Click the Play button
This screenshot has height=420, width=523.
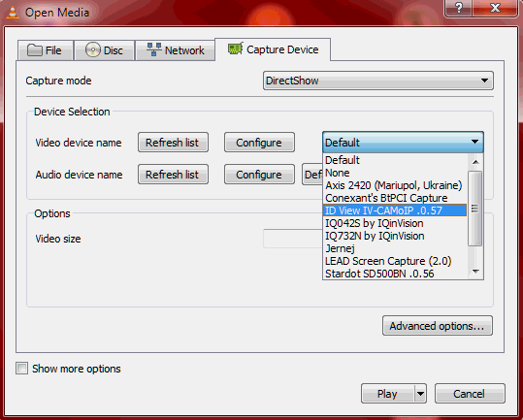coord(387,394)
